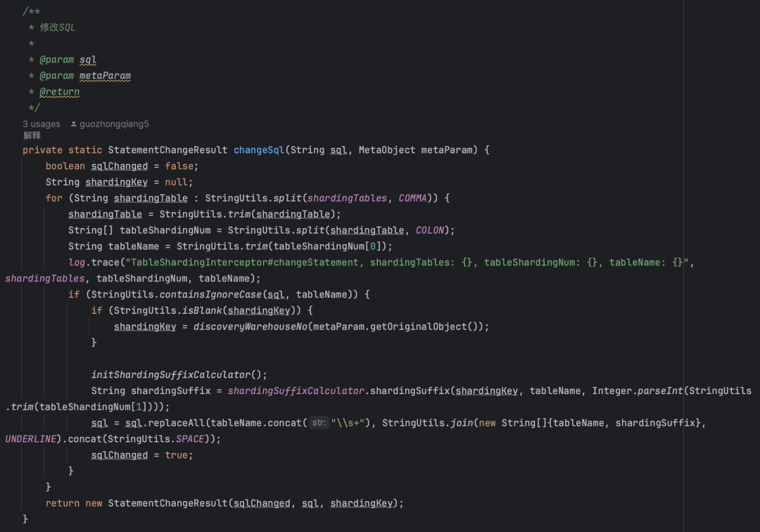Click the initShardingSuffixCalculator call
This screenshot has height=532, width=760.
pos(170,374)
